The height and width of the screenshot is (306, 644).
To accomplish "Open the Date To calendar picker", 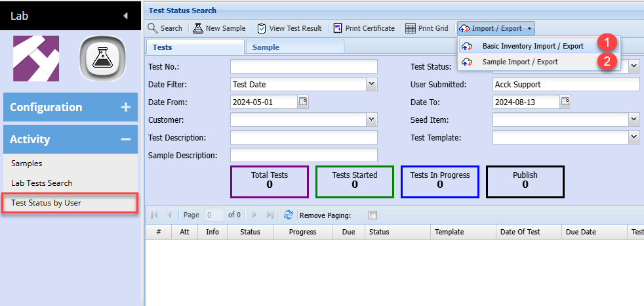I will (565, 102).
